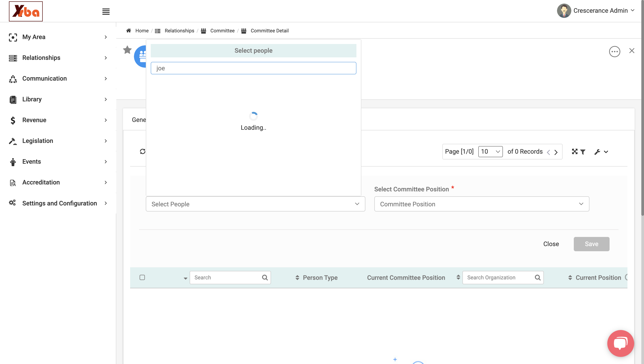The width and height of the screenshot is (644, 364).
Task: Click the Save button
Action: [x=591, y=244]
